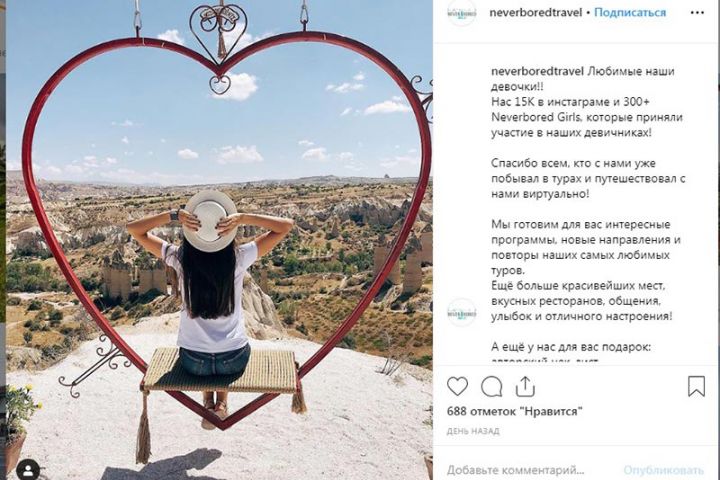Click the heart swing photo
This screenshot has width=720, height=480.
(x=219, y=240)
